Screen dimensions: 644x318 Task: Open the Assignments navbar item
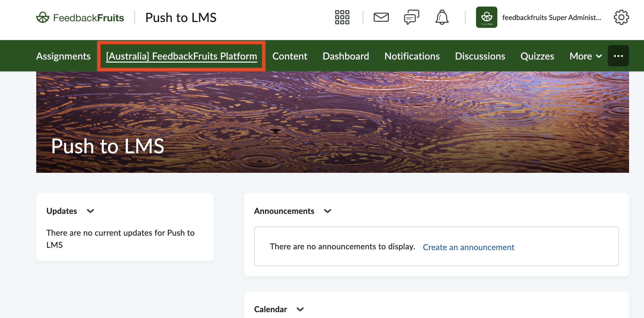tap(63, 56)
